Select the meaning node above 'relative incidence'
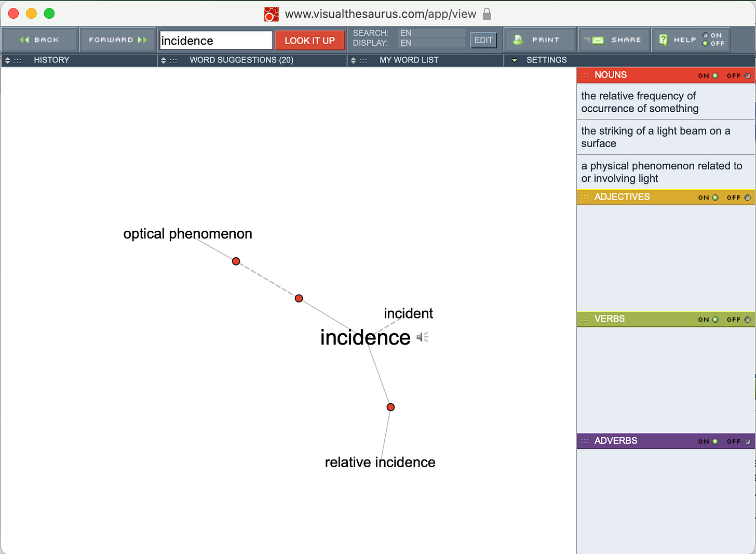This screenshot has height=554, width=756. pyautogui.click(x=390, y=407)
